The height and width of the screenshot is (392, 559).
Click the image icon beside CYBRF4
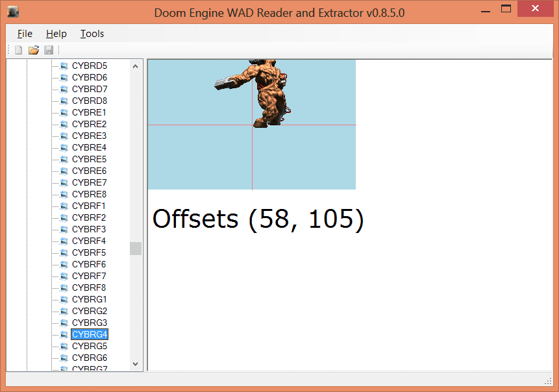click(64, 241)
